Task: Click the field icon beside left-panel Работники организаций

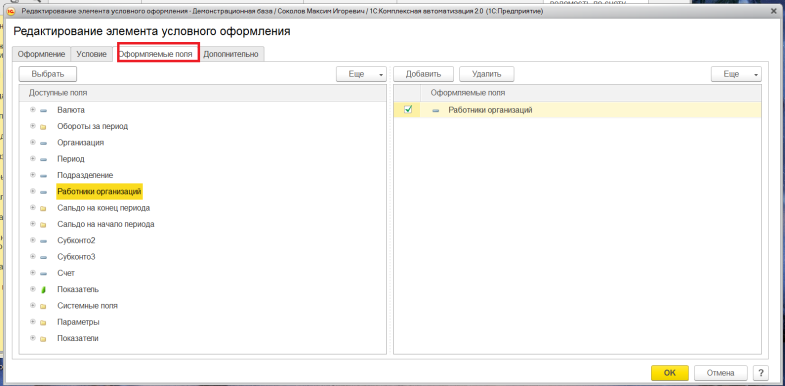Action: [x=43, y=192]
